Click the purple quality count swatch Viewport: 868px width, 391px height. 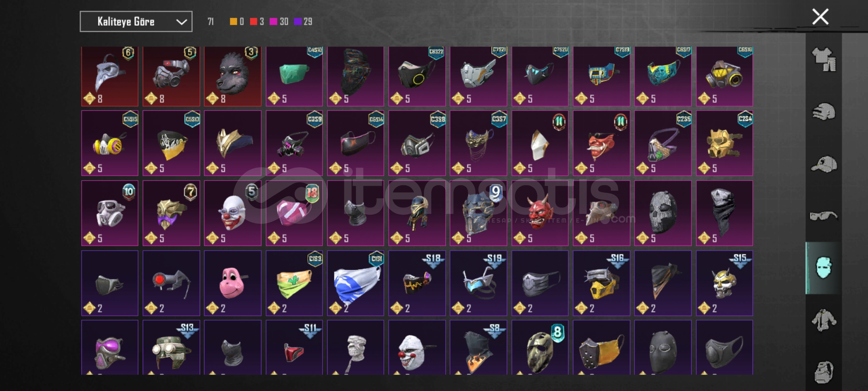click(x=298, y=22)
